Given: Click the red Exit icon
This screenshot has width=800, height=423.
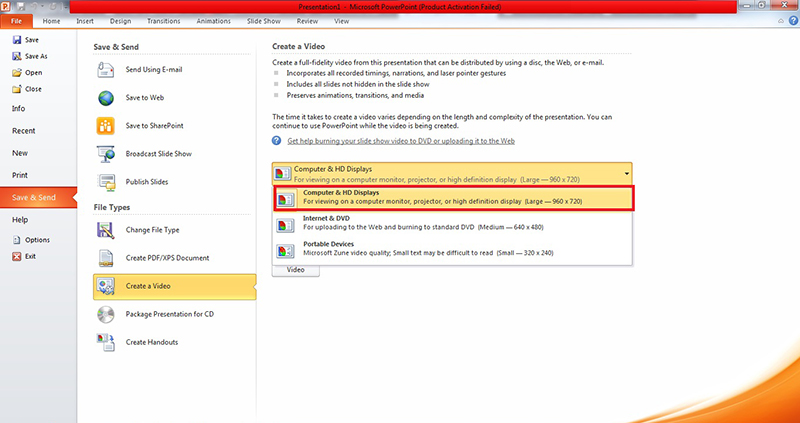Looking at the screenshot, I should pos(17,256).
